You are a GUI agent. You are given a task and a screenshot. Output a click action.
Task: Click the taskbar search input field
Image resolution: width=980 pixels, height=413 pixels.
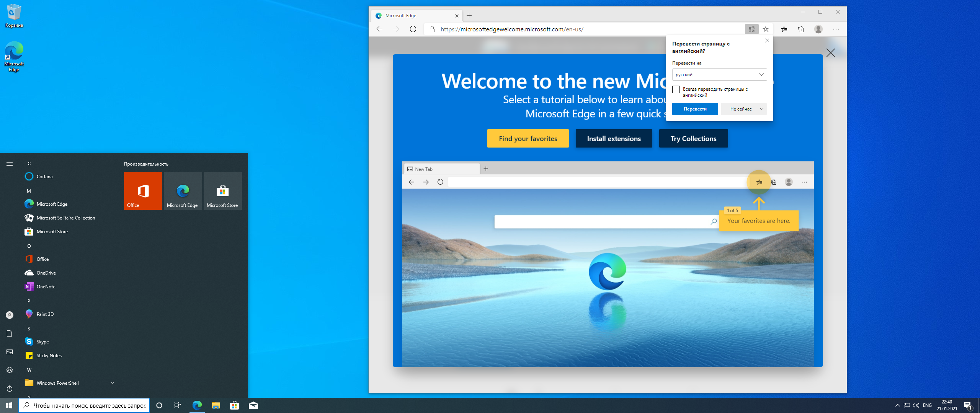[x=89, y=405]
